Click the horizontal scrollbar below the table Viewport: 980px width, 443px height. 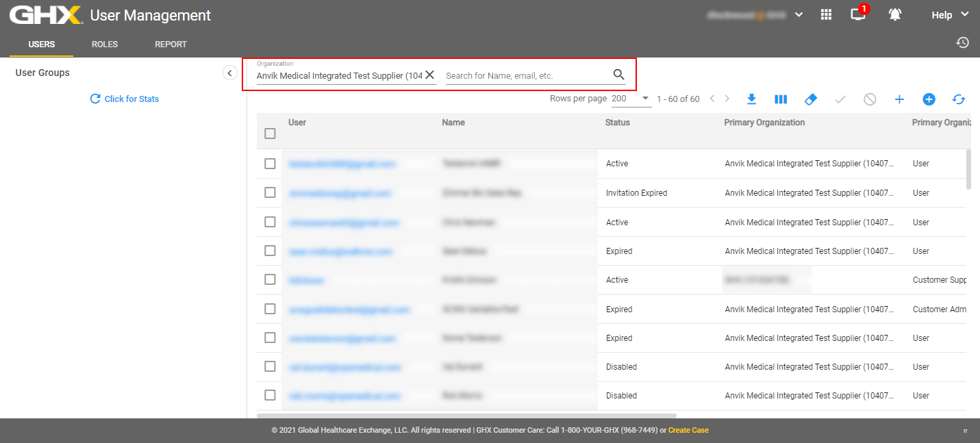pos(466,416)
